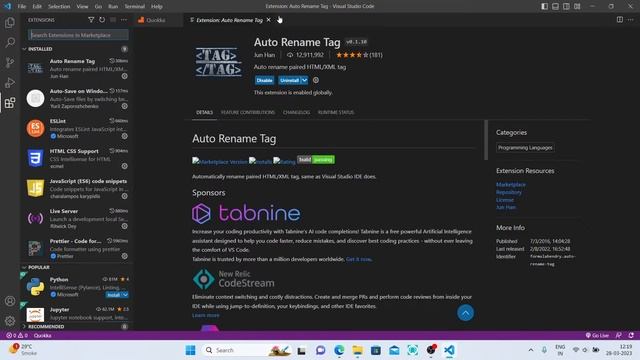
Task: Open the Repository resource link
Action: 509,192
